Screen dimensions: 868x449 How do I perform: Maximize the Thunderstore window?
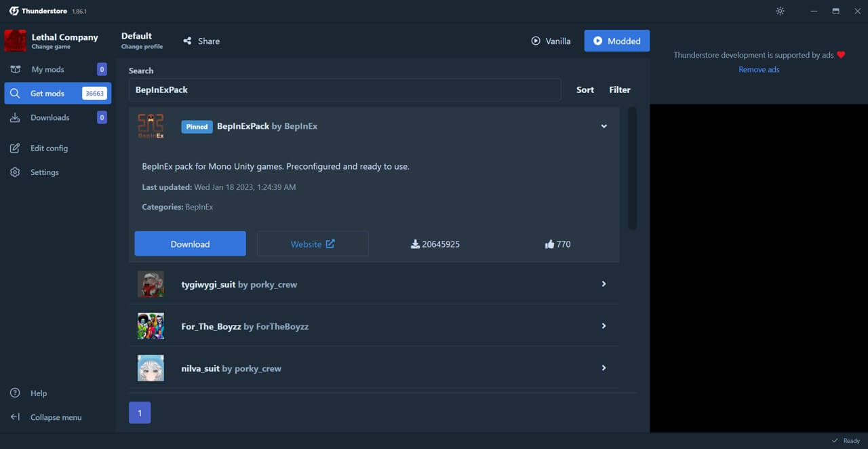coord(835,11)
